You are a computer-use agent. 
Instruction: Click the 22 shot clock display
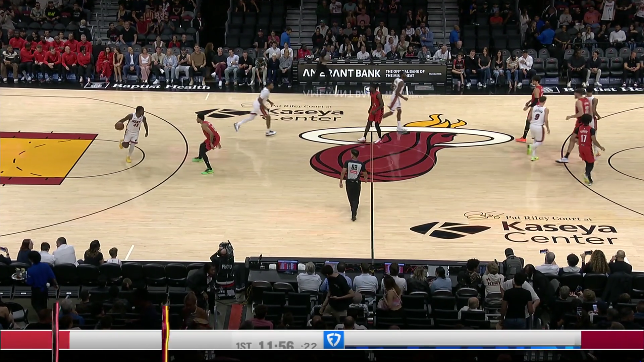pos(309,346)
